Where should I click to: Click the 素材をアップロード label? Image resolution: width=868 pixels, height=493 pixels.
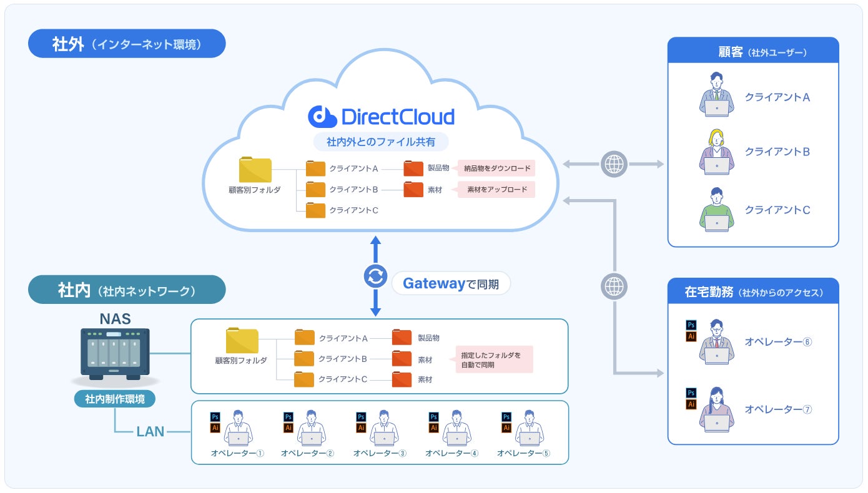tap(497, 189)
